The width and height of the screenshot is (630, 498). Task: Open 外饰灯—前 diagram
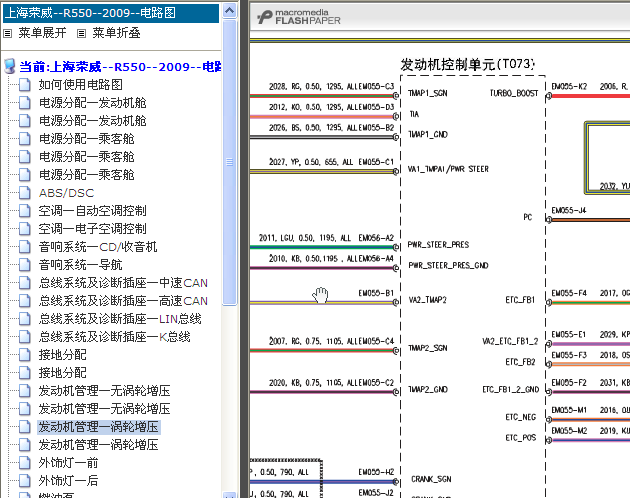tap(68, 463)
